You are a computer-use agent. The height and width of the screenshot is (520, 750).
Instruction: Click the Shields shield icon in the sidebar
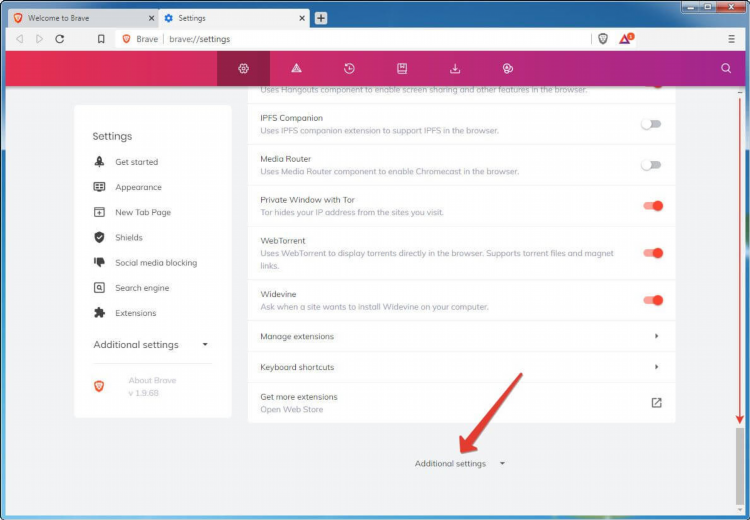(x=99, y=237)
